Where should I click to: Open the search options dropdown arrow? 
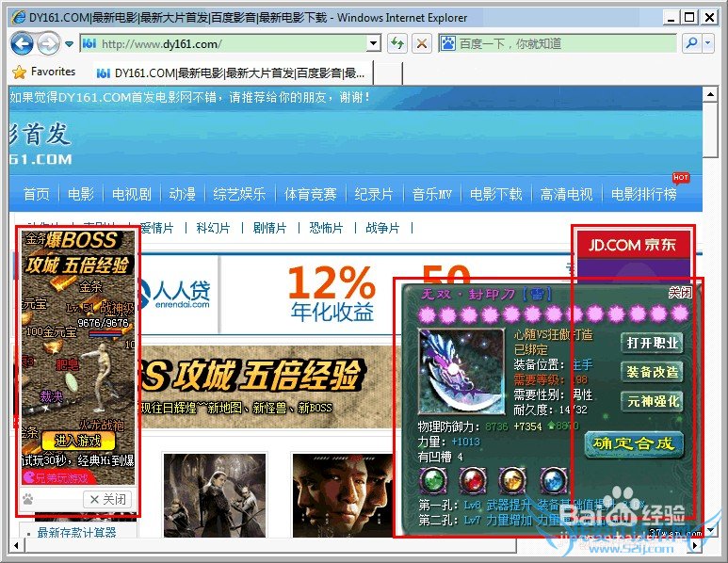[707, 43]
